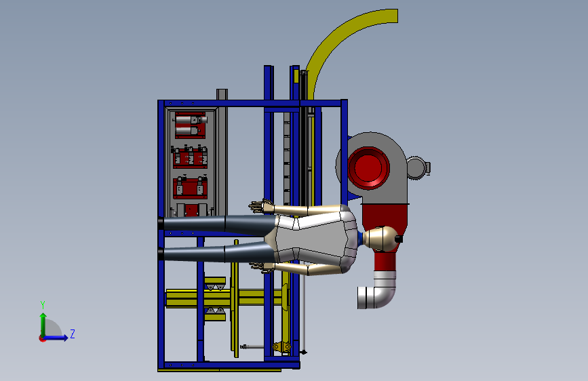Screen dimensions: 588x381
Task: Select the green Y axis arrow of the triad
Action: point(43,325)
